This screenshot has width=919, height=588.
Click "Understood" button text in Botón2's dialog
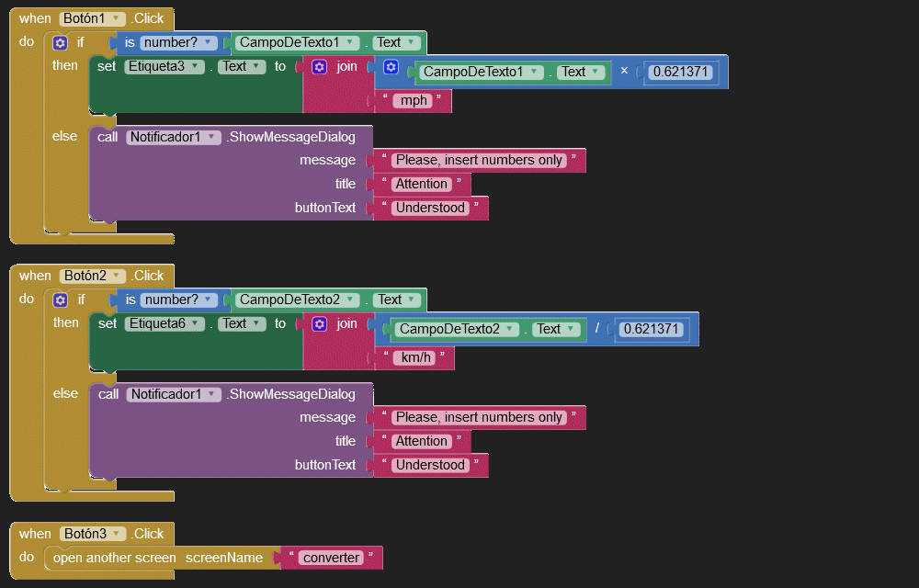pyautogui.click(x=430, y=465)
